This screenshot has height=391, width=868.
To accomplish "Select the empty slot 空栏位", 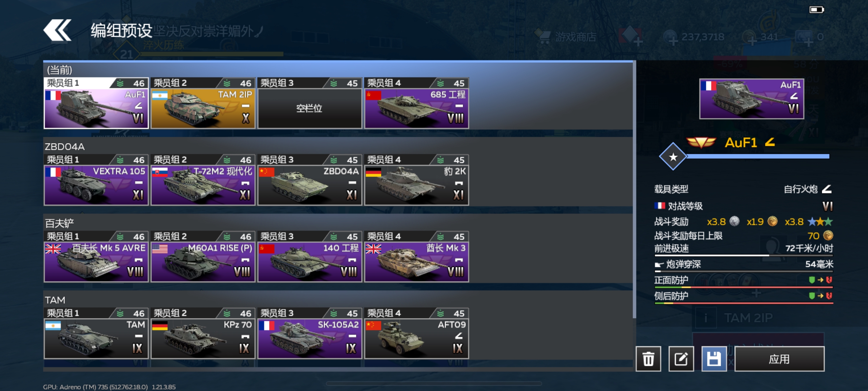I will click(x=309, y=108).
